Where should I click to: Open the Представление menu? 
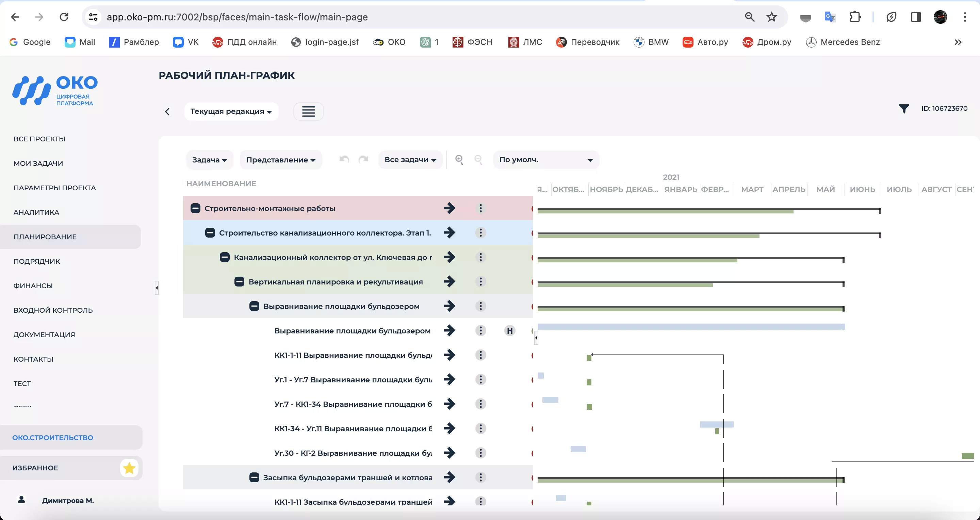[x=280, y=160]
